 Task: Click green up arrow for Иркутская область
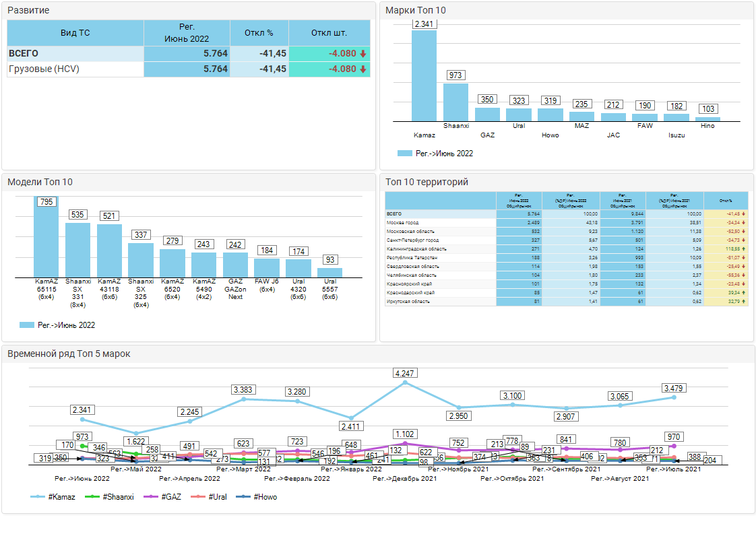pyautogui.click(x=743, y=302)
